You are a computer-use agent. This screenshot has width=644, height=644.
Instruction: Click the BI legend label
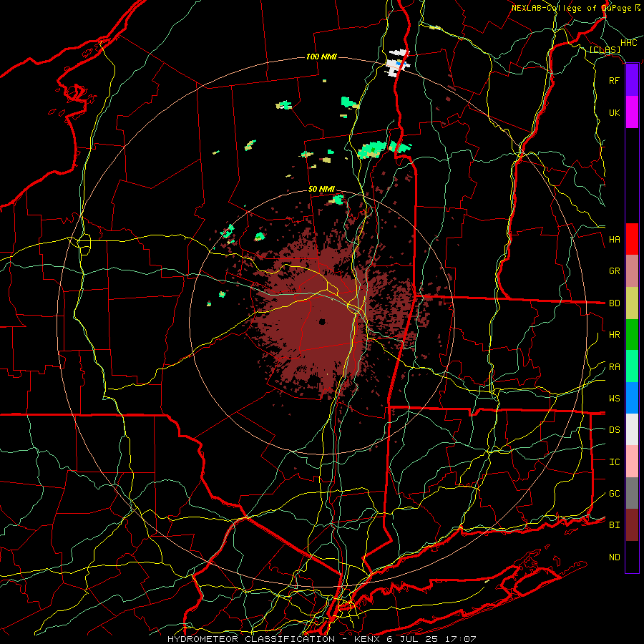point(615,525)
